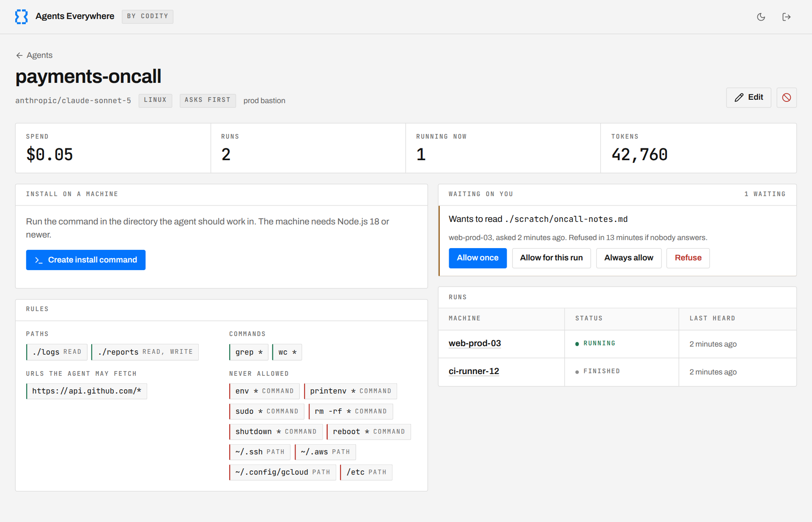
Task: Click the Edit button
Action: pos(748,98)
